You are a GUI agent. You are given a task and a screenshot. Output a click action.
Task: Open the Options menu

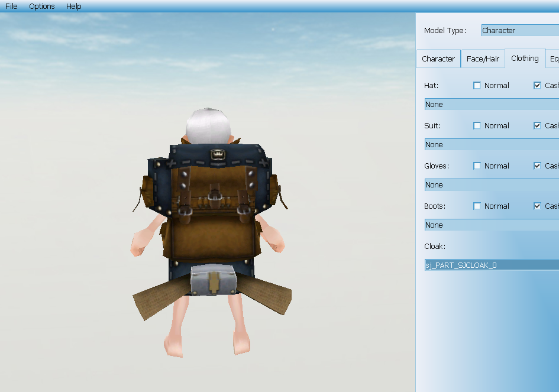tap(42, 7)
